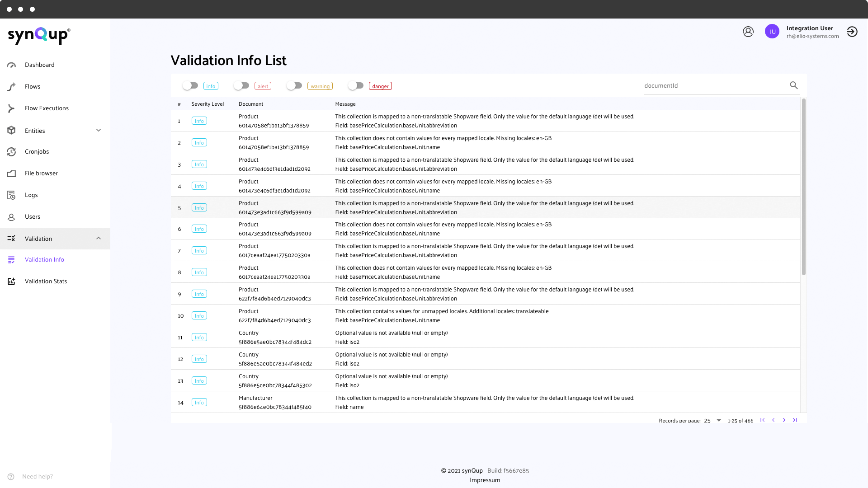The image size is (868, 488).
Task: Click the user profile icon in header
Action: (x=748, y=32)
